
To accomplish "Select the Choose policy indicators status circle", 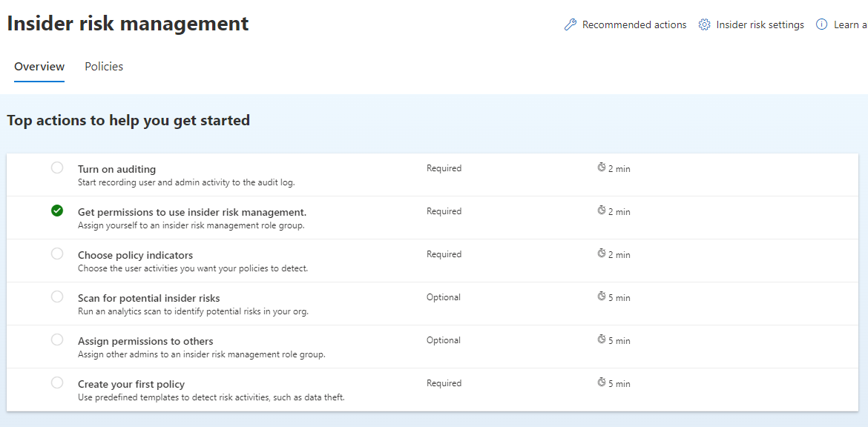I will [57, 254].
